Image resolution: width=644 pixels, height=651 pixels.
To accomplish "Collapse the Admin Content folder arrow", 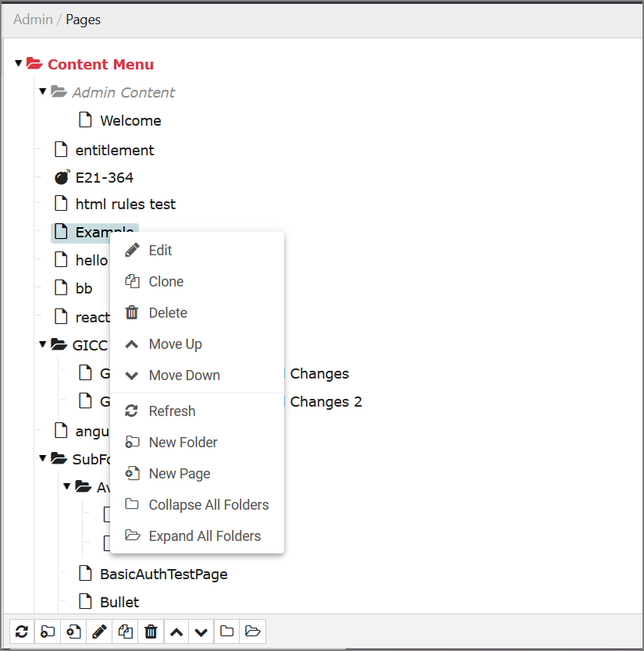I will [43, 91].
